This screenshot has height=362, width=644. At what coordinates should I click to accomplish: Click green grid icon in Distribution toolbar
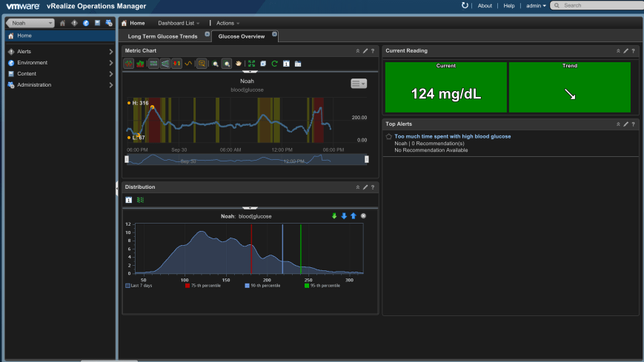click(x=141, y=200)
